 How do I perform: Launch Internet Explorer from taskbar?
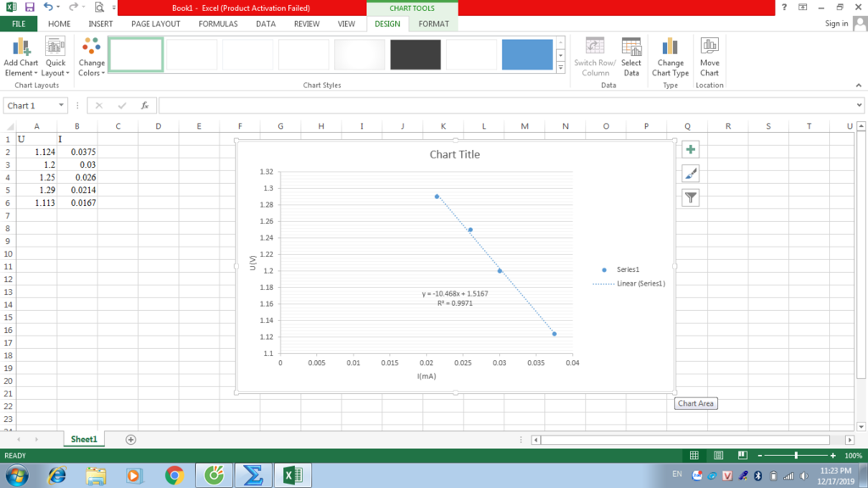(x=57, y=475)
